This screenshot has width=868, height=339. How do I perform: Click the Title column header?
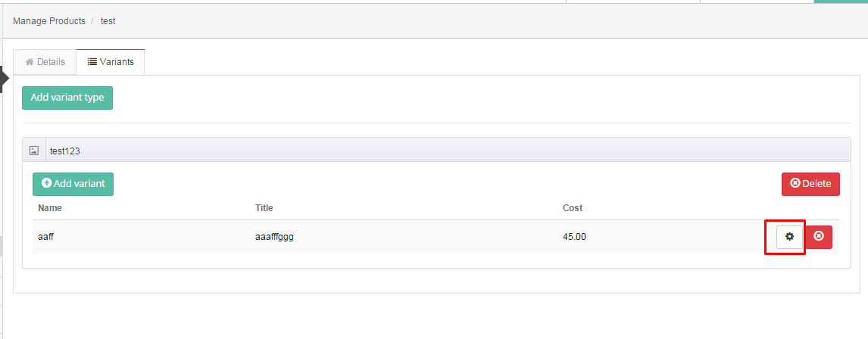pyautogui.click(x=264, y=208)
